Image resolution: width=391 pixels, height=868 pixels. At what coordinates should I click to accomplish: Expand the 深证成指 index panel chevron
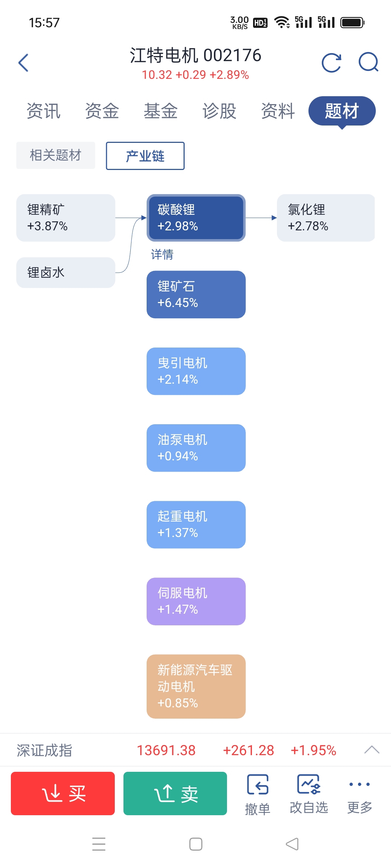(371, 750)
